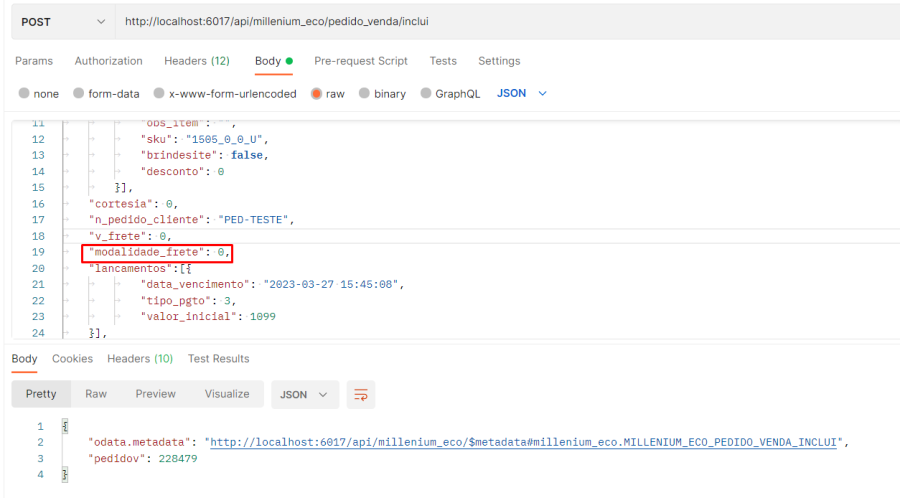Switch to the Tests tab
The width and height of the screenshot is (900, 498).
(443, 61)
